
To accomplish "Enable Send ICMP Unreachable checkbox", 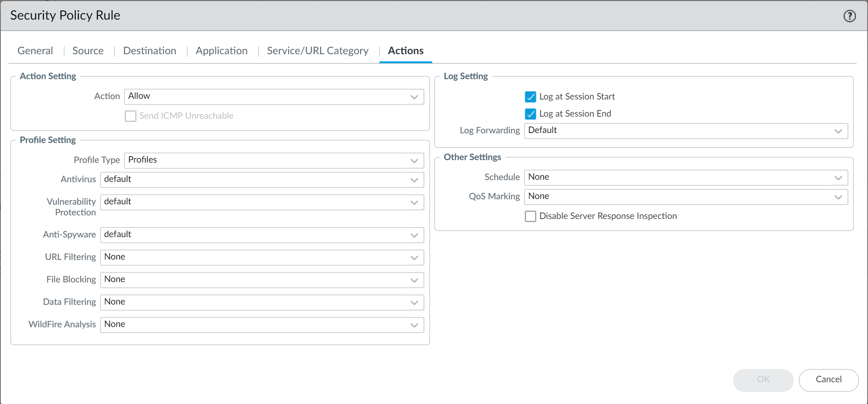I will (x=131, y=116).
